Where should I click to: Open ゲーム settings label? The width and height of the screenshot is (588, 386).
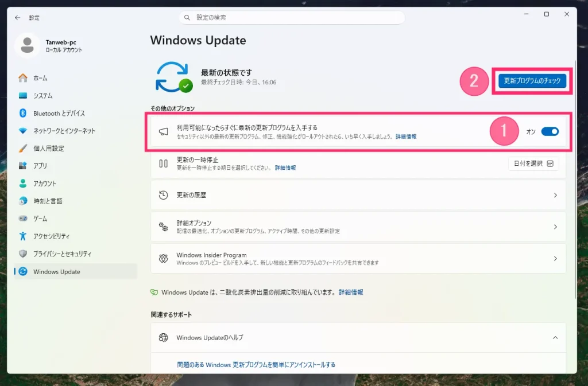40,219
